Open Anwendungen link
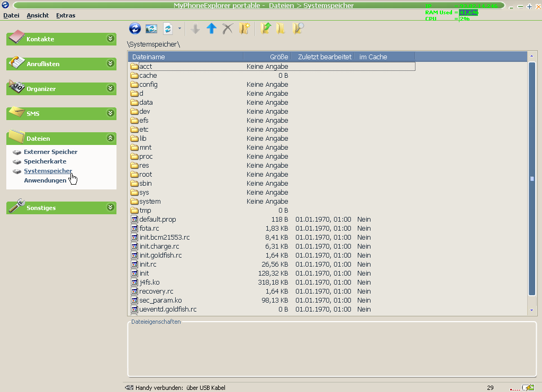 pyautogui.click(x=45, y=180)
